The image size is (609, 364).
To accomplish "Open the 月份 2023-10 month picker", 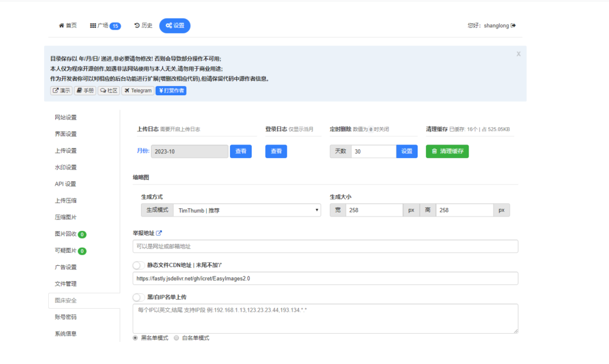I will tap(189, 152).
